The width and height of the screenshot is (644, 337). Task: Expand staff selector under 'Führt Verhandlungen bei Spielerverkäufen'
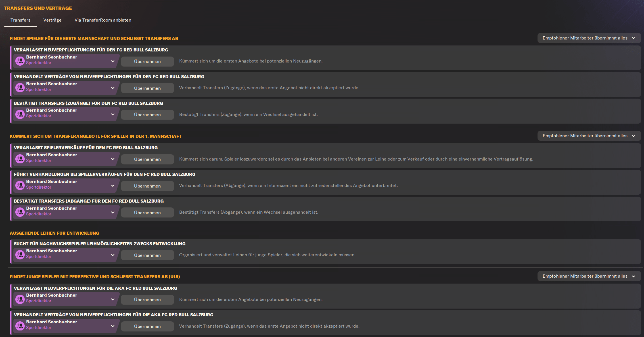click(x=112, y=186)
